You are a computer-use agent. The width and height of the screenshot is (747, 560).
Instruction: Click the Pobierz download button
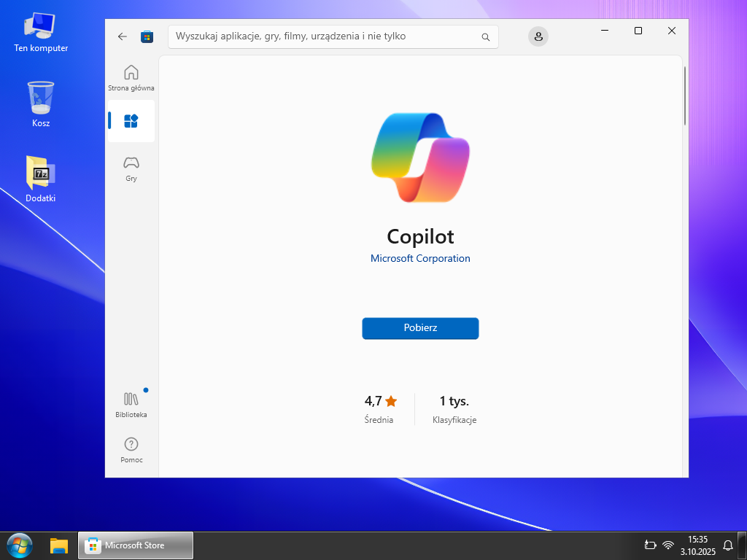(420, 328)
